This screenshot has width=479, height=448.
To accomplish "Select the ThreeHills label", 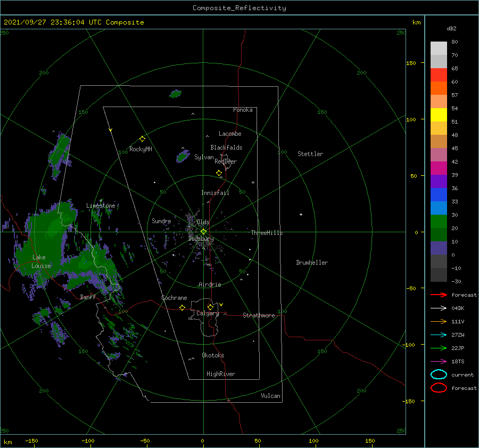I will click(267, 233).
